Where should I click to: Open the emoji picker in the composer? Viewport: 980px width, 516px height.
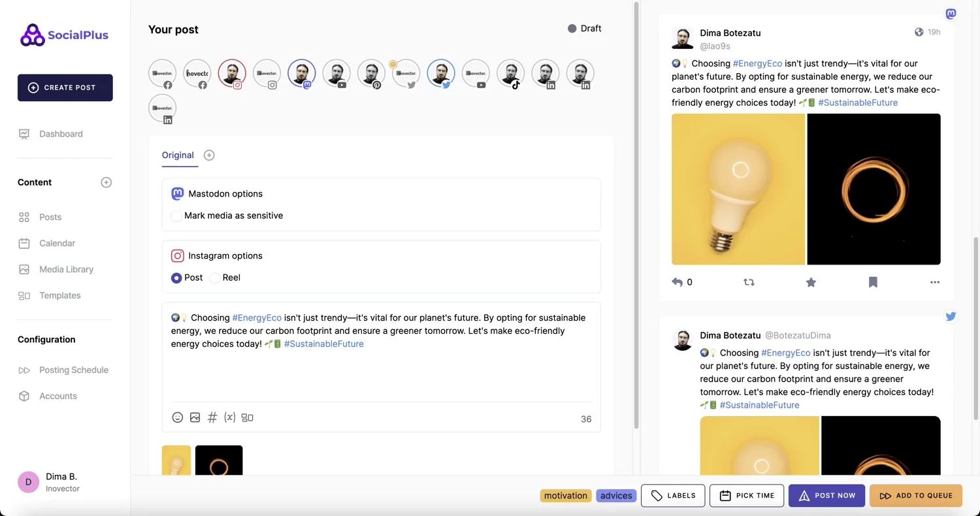click(178, 417)
